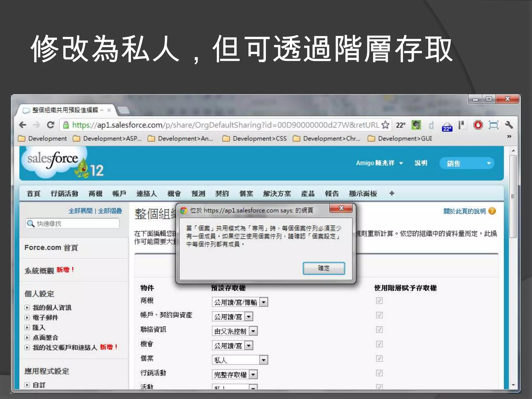Open the Development>ASP bookmark folder

(x=107, y=138)
